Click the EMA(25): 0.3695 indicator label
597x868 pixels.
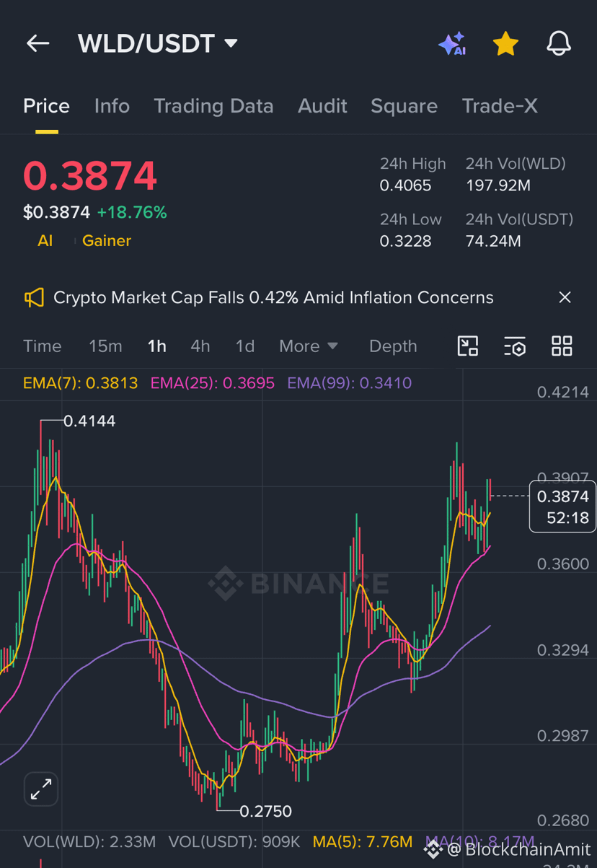[212, 383]
